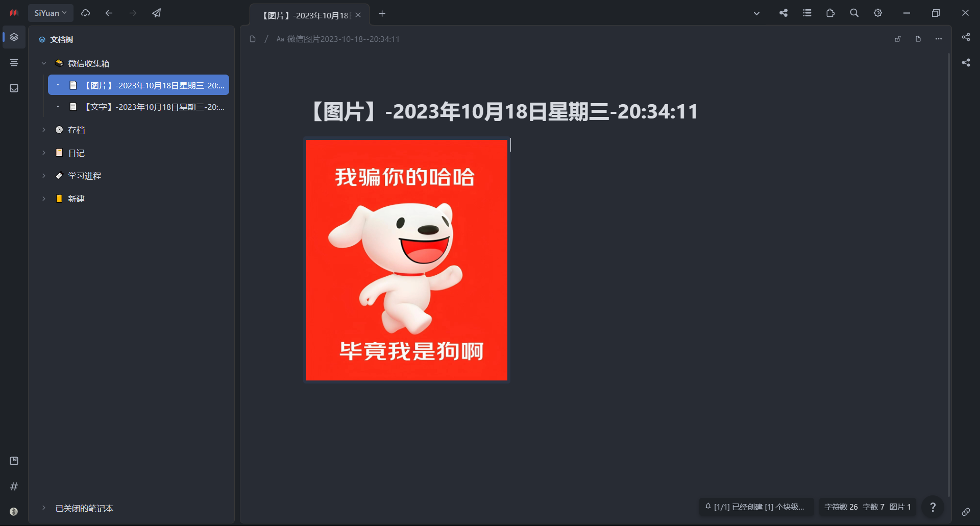Open the document tree panel icon
The image size is (980, 526).
pyautogui.click(x=14, y=37)
